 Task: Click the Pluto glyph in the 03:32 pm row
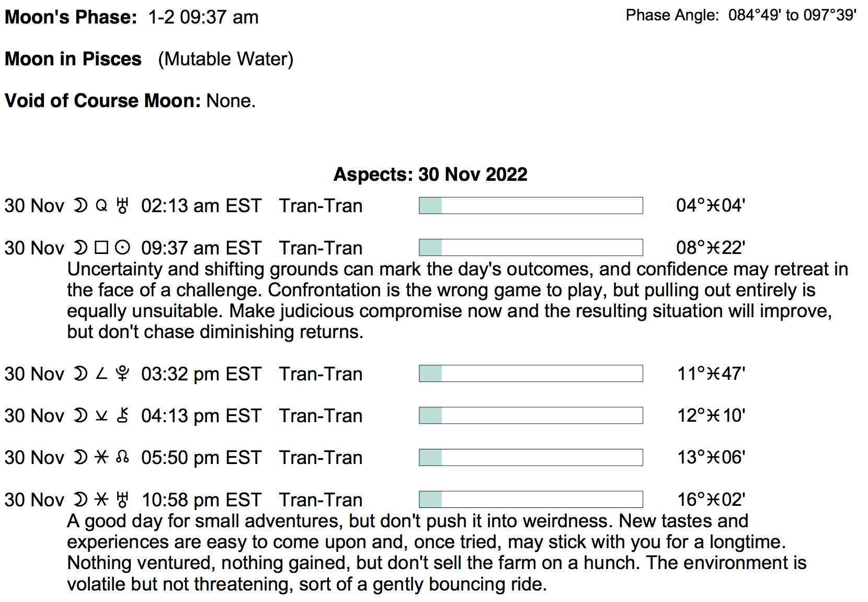click(x=122, y=374)
